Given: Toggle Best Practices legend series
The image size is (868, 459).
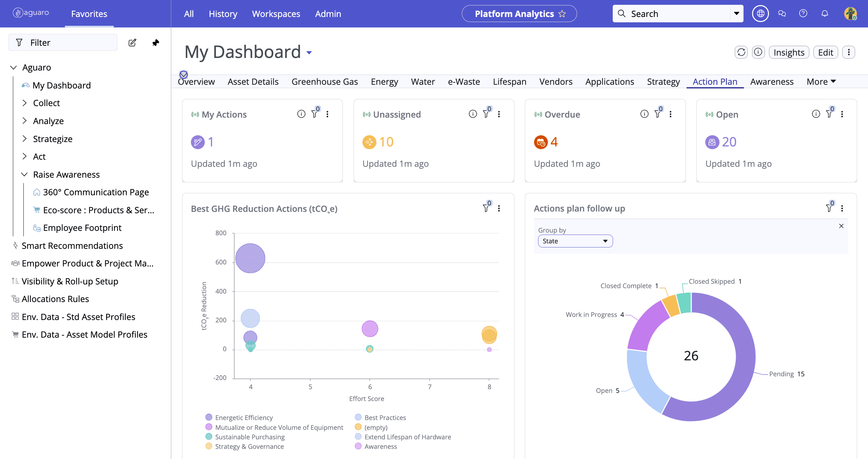Looking at the screenshot, I should click(385, 418).
